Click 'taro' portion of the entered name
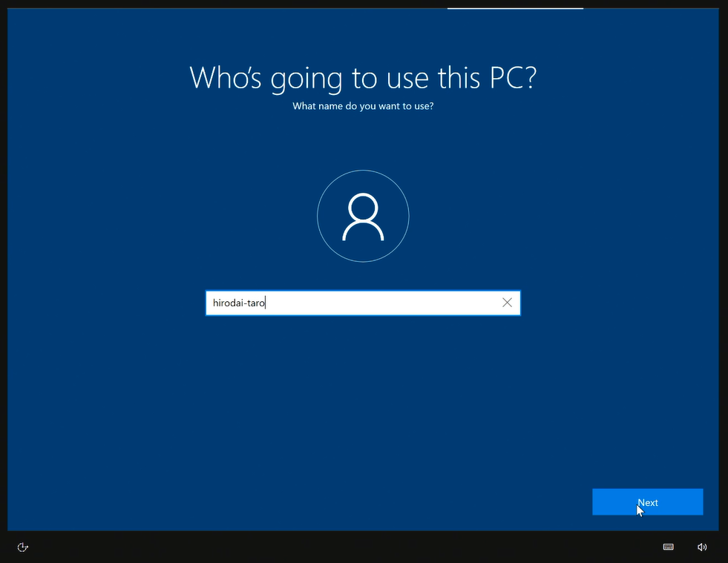Image resolution: width=728 pixels, height=563 pixels. tap(256, 303)
